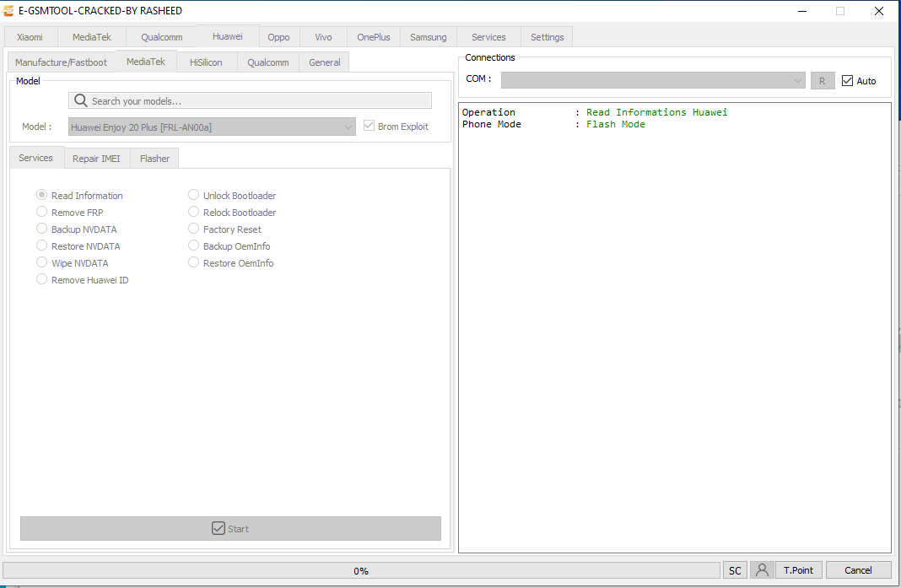
Task: Click the R refresh COM port button
Action: (822, 80)
